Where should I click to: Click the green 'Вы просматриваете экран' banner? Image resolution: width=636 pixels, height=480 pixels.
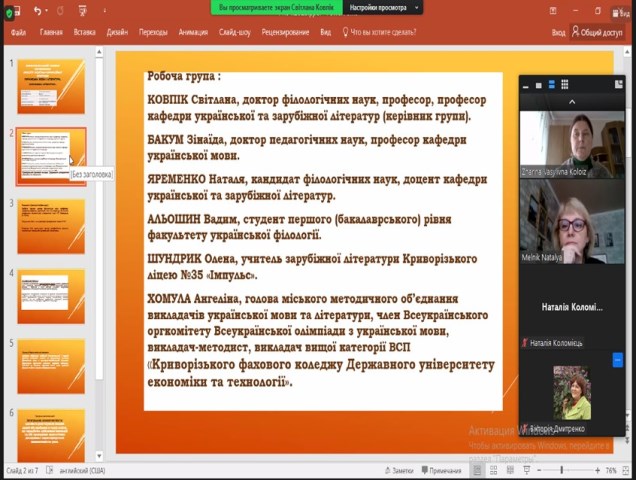[277, 7]
